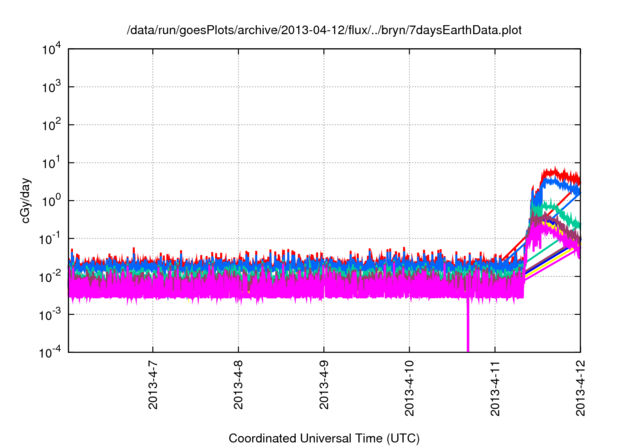Click the plot file path title
The height and width of the screenshot is (448, 640).
coord(324,30)
